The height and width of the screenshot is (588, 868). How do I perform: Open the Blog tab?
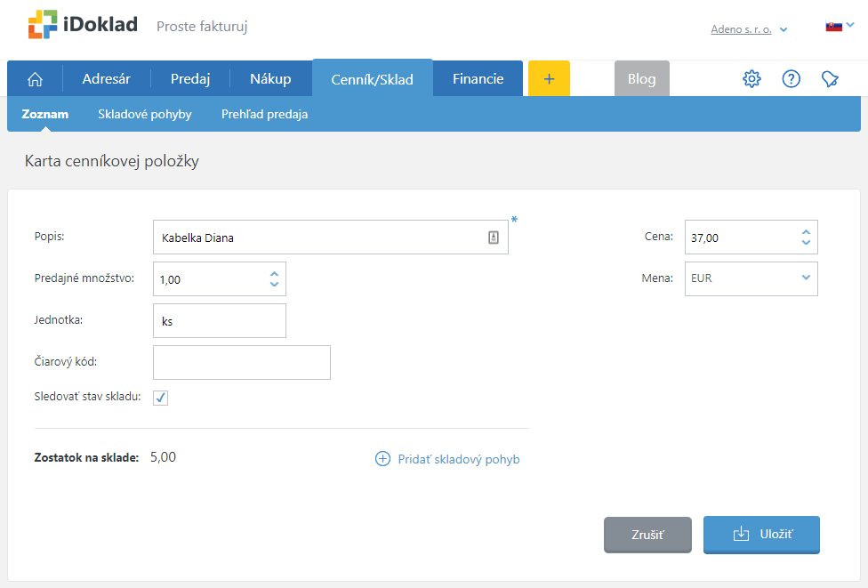pyautogui.click(x=641, y=79)
